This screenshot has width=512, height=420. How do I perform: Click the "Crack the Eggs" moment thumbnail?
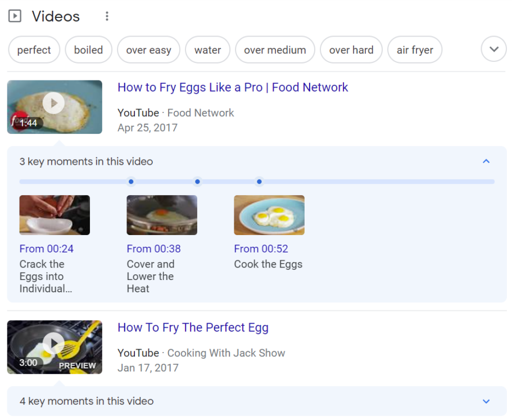click(54, 215)
